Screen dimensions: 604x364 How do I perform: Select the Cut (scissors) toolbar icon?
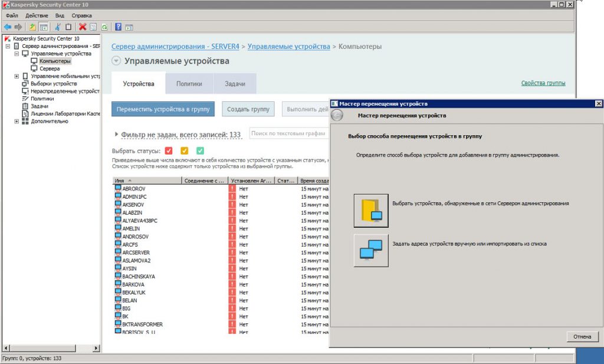click(x=58, y=27)
